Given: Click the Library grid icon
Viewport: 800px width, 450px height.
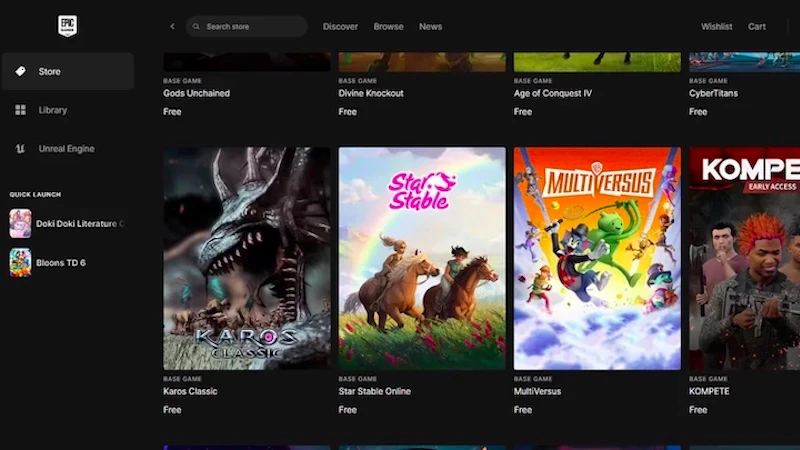Looking at the screenshot, I should (20, 110).
